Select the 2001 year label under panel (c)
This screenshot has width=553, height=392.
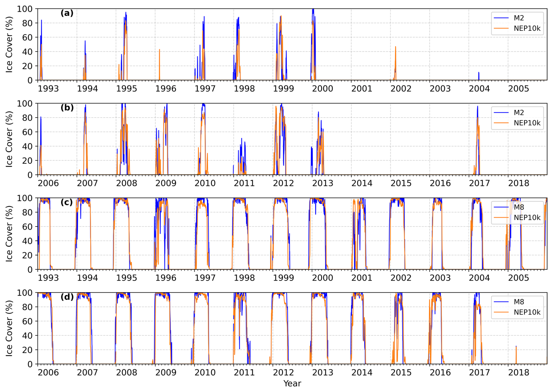pyautogui.click(x=362, y=278)
